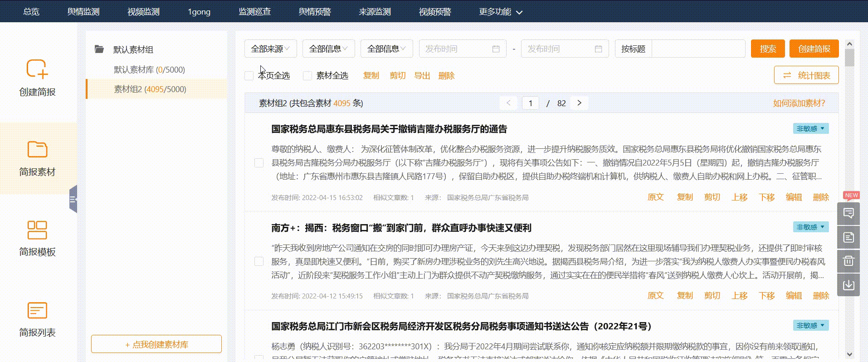This screenshot has height=362, width=868.
Task: Open 非敏感 dropdown on 江门市新会区 article
Action: pyautogui.click(x=811, y=325)
